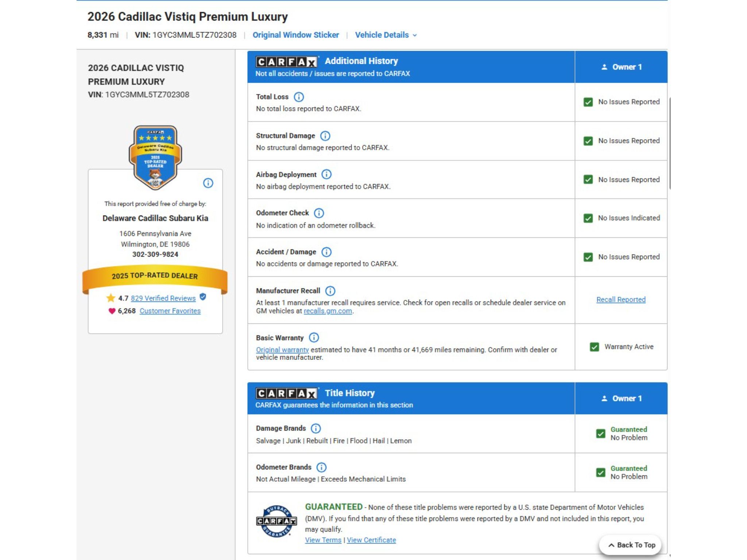
Task: Open the Recall Reported link
Action: click(621, 299)
